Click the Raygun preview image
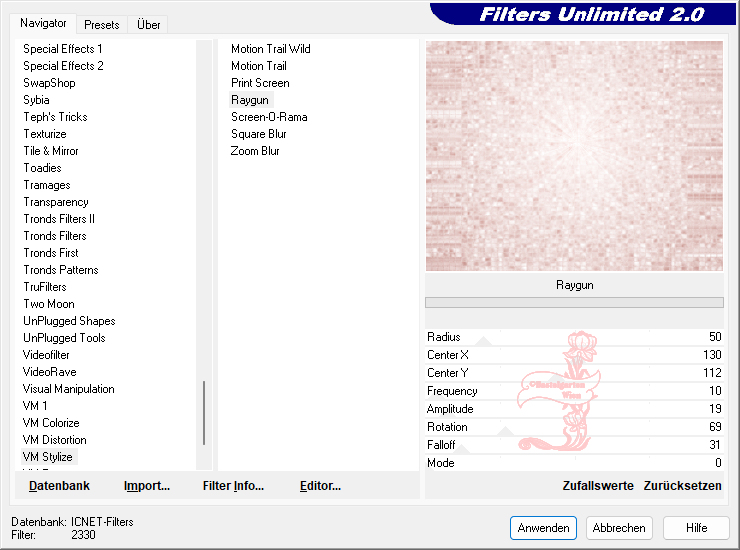The height and width of the screenshot is (550, 740). [574, 156]
